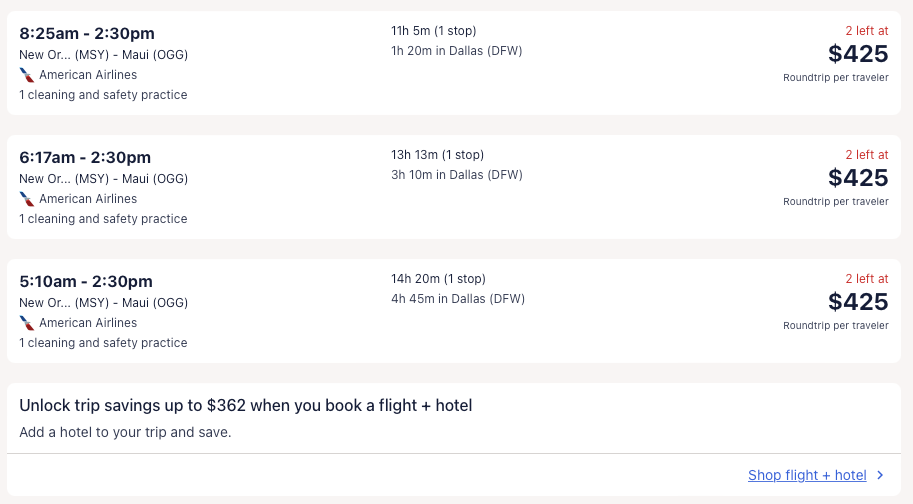
Task: Click chevron arrow beside Shop flight + hotel
Action: (880, 476)
